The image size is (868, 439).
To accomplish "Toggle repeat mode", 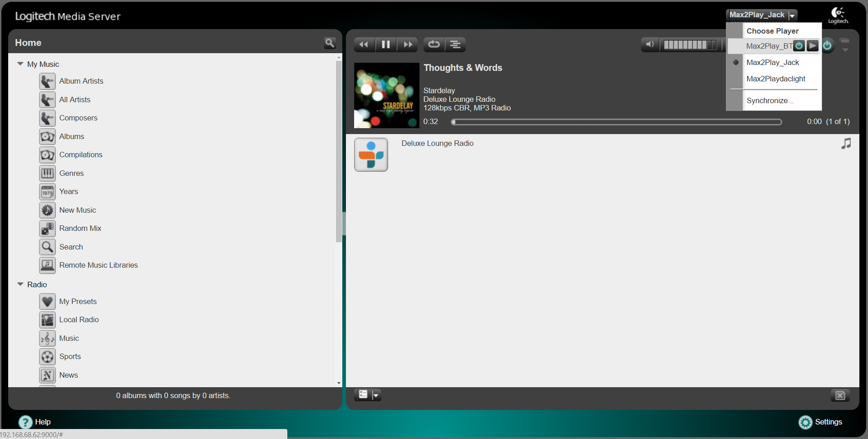I will (x=434, y=45).
